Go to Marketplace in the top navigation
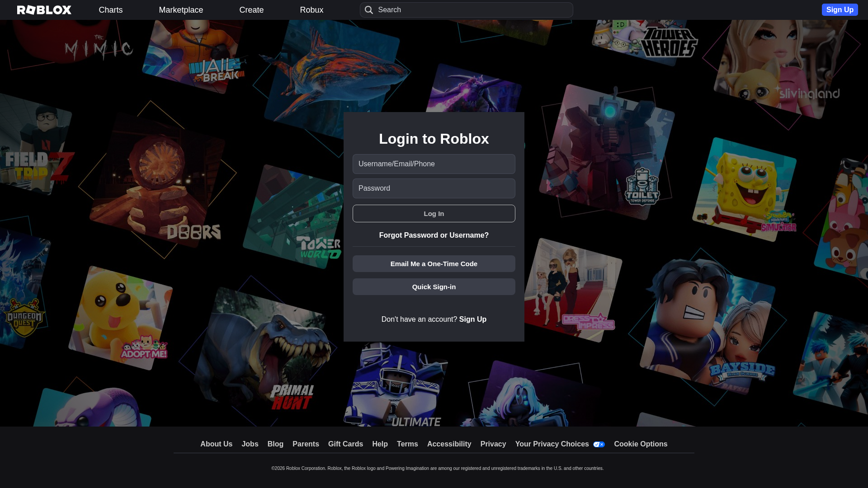 pyautogui.click(x=181, y=10)
